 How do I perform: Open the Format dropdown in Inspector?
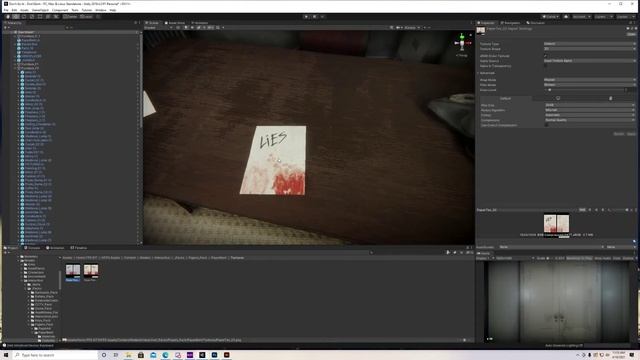[x=589, y=115]
